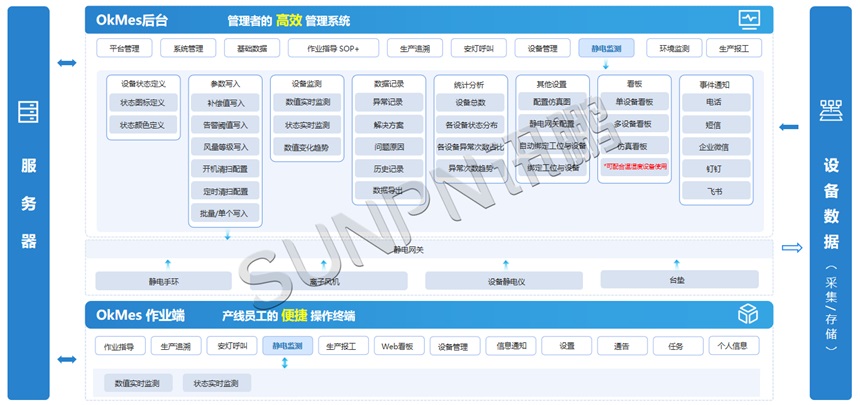
Task: Open 定时清扫配置 item
Action: tap(225, 192)
